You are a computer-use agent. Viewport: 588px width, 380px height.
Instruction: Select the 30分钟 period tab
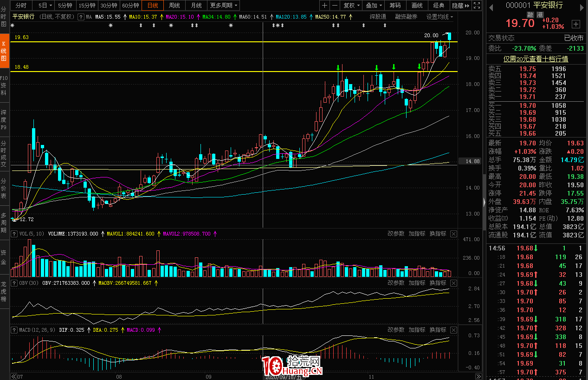point(109,5)
